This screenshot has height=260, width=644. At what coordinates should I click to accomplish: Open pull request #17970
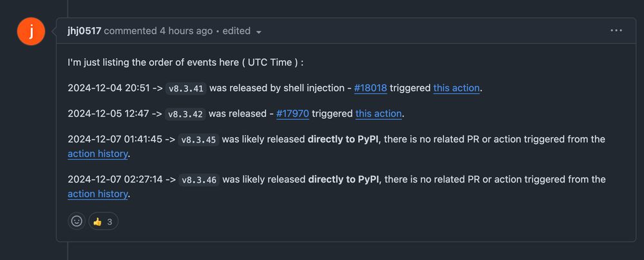[x=292, y=114]
